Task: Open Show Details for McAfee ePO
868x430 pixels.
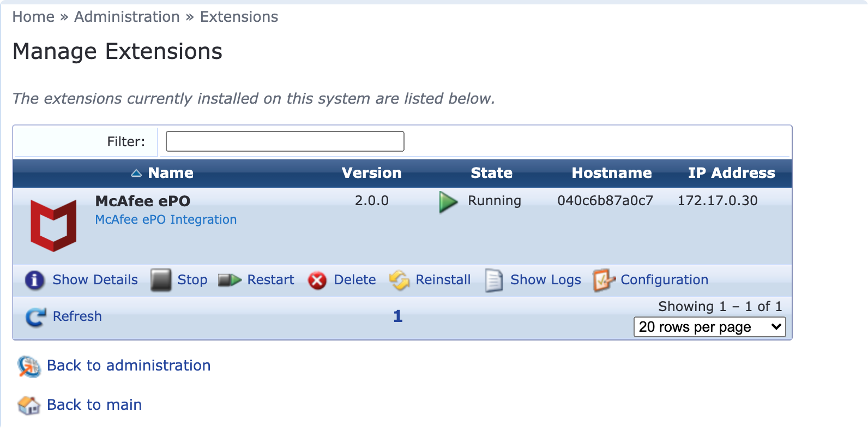Action: tap(95, 280)
